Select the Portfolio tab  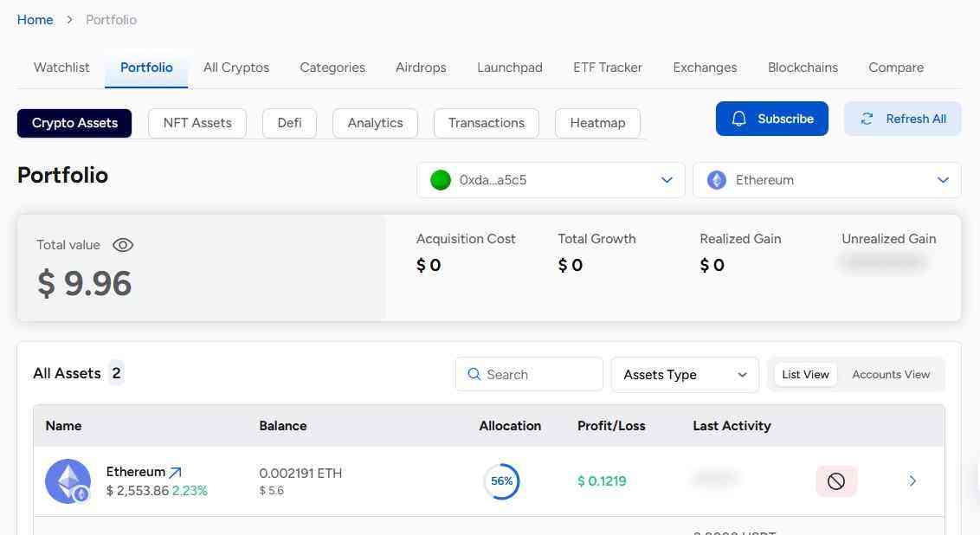click(146, 68)
